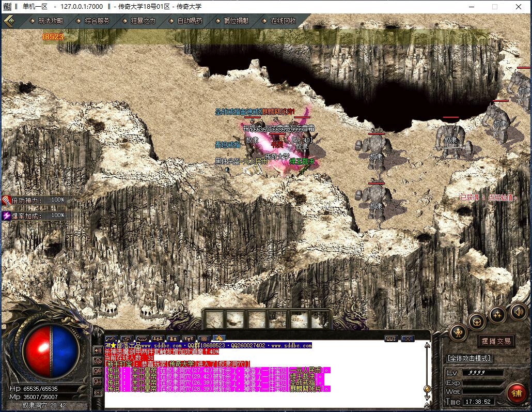Click the chat line about 一元人民币 drop

217,370
